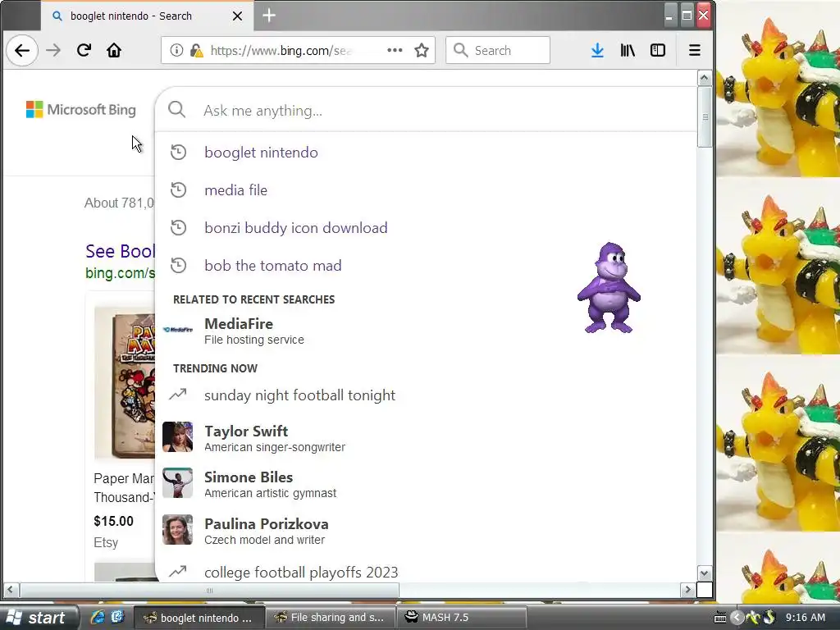Close the booglet nintendo tab

tap(237, 16)
